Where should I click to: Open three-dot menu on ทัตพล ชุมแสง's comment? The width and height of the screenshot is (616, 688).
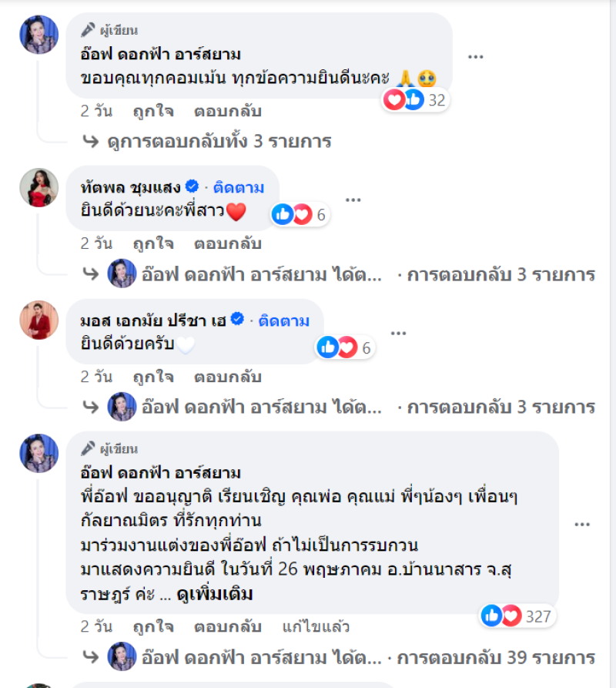tap(353, 200)
